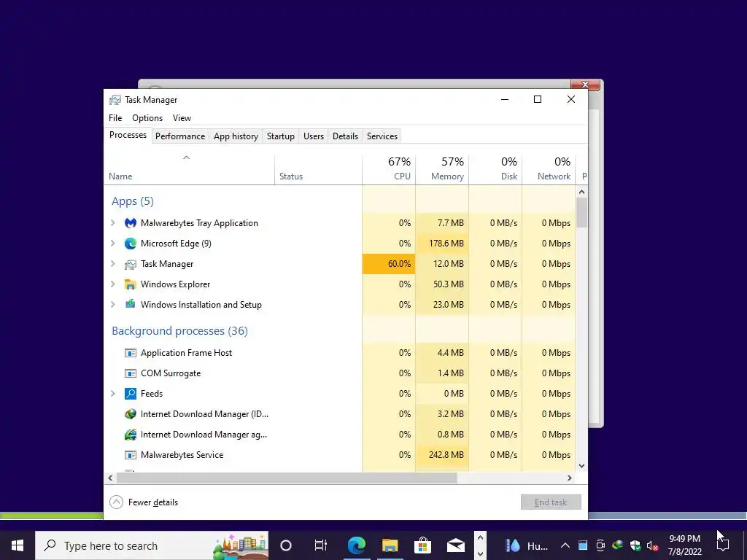Click the Internet Download Manager agent icon
Screen dimensions: 747x560
click(x=130, y=435)
